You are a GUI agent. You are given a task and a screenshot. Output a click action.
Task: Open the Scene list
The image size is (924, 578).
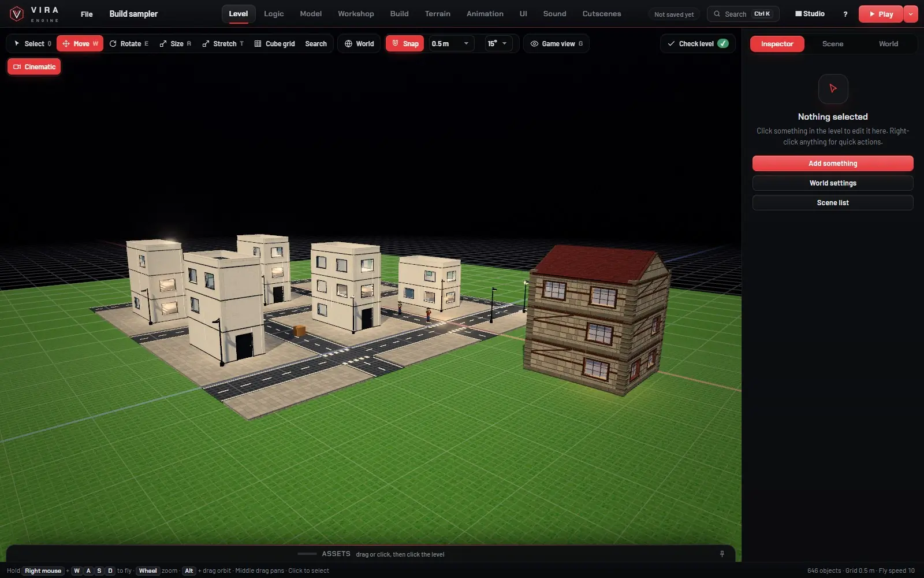pyautogui.click(x=832, y=203)
